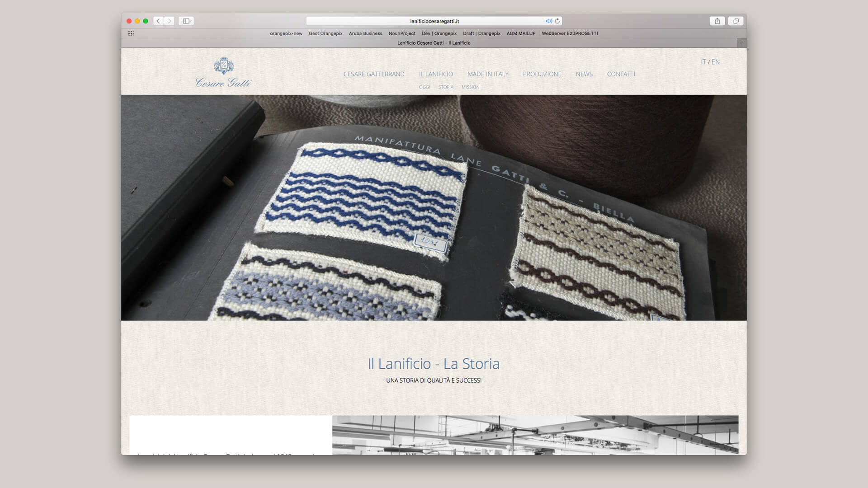Add a new tab plus button

pyautogui.click(x=741, y=43)
